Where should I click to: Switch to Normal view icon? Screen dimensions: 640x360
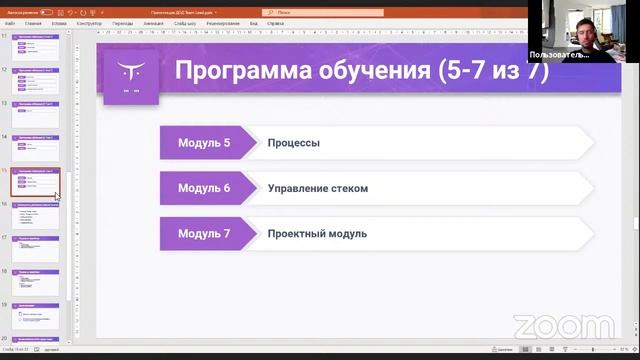point(525,349)
